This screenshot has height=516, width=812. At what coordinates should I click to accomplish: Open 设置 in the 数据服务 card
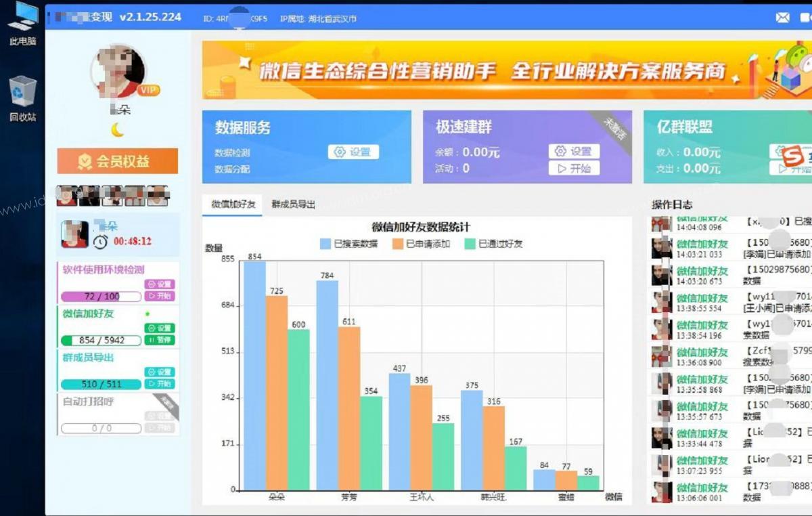pyautogui.click(x=353, y=152)
